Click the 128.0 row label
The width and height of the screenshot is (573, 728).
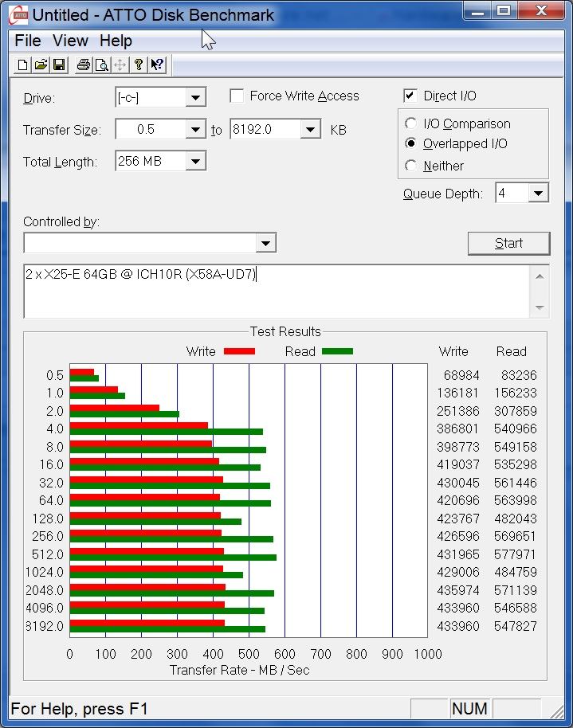pos(47,519)
